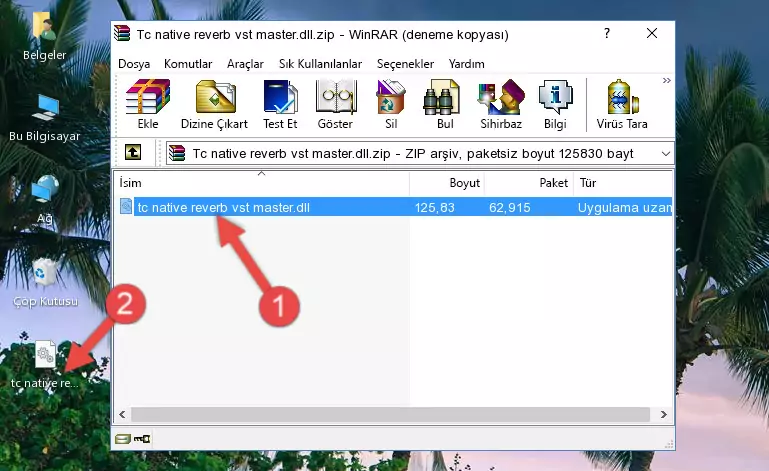The image size is (769, 471).
Task: Open the Yardım menu
Action: pos(466,64)
